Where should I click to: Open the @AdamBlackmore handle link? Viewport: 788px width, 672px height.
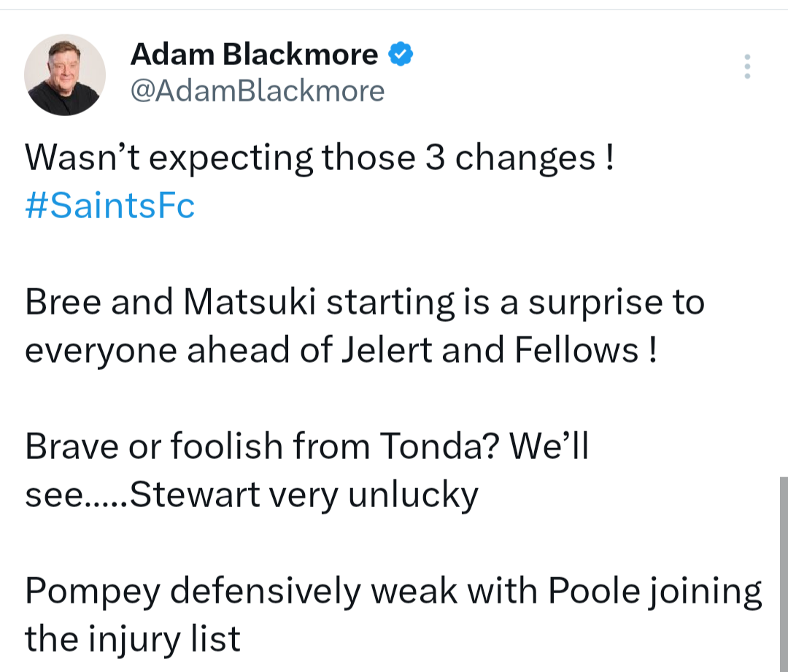coord(257,91)
